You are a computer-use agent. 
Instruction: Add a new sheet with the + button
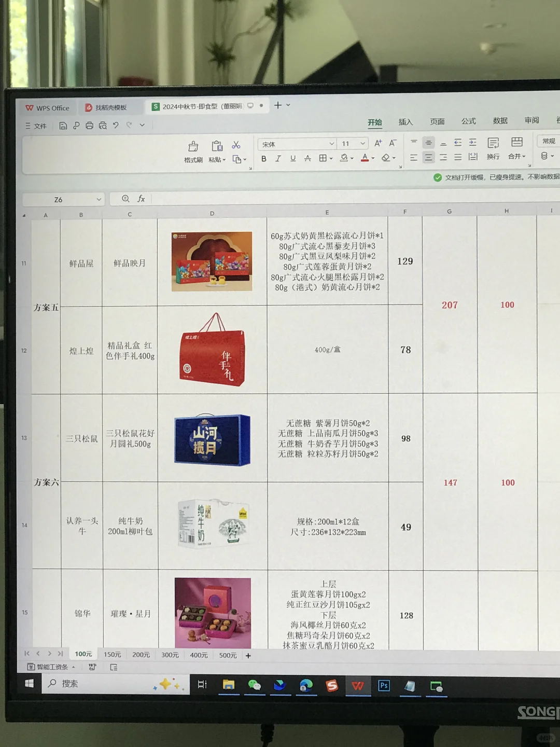pos(248,655)
